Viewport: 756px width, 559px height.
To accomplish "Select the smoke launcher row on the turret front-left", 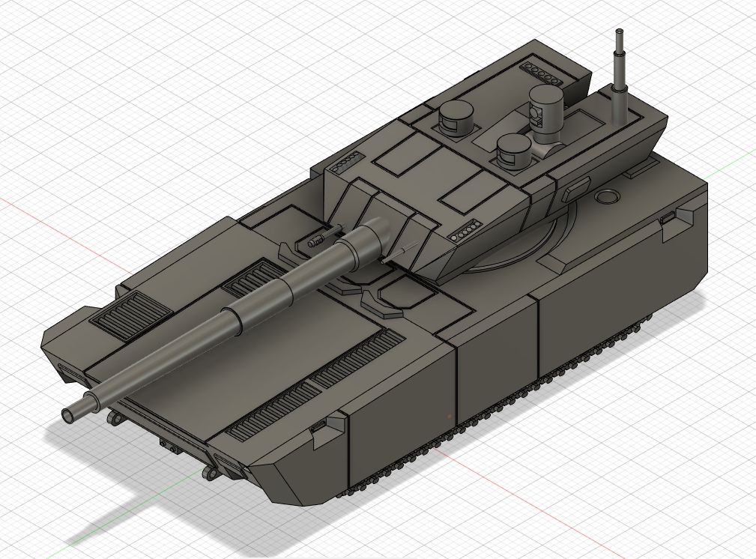I will (345, 163).
